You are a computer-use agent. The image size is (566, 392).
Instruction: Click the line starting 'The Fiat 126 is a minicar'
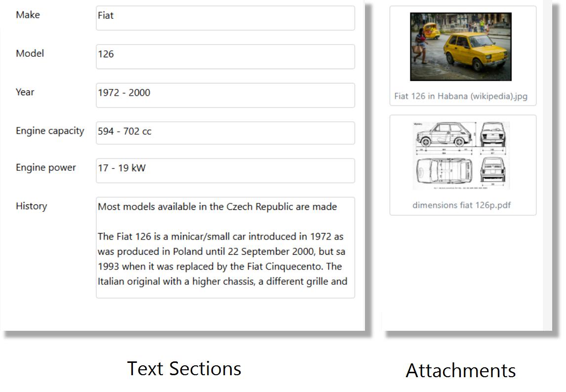[221, 236]
